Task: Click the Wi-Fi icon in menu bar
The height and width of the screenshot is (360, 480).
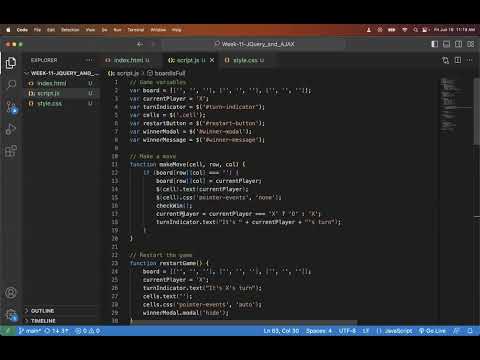Action: 404,30
